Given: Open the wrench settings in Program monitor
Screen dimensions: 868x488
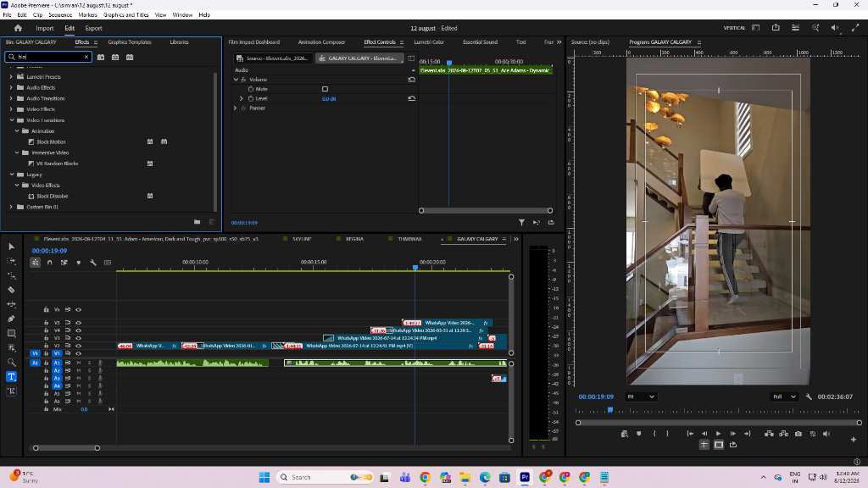Looking at the screenshot, I should click(809, 396).
